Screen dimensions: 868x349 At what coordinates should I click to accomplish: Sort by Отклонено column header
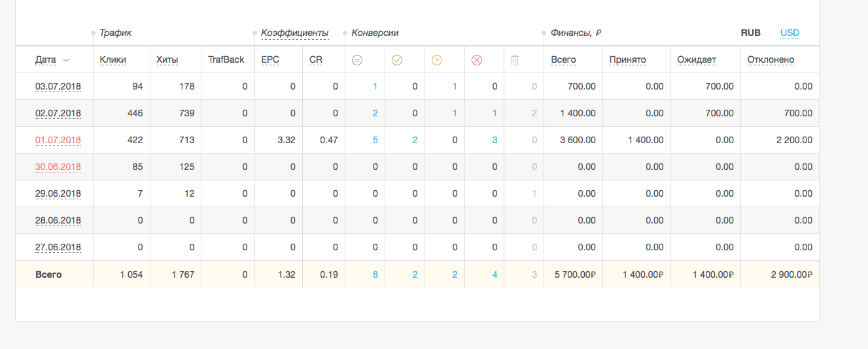coord(771,60)
